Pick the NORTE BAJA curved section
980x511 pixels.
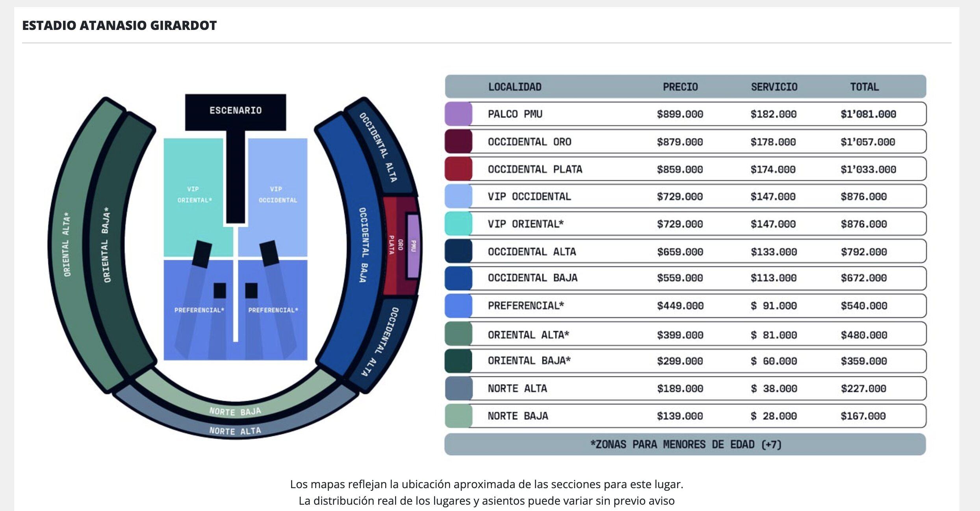(235, 411)
